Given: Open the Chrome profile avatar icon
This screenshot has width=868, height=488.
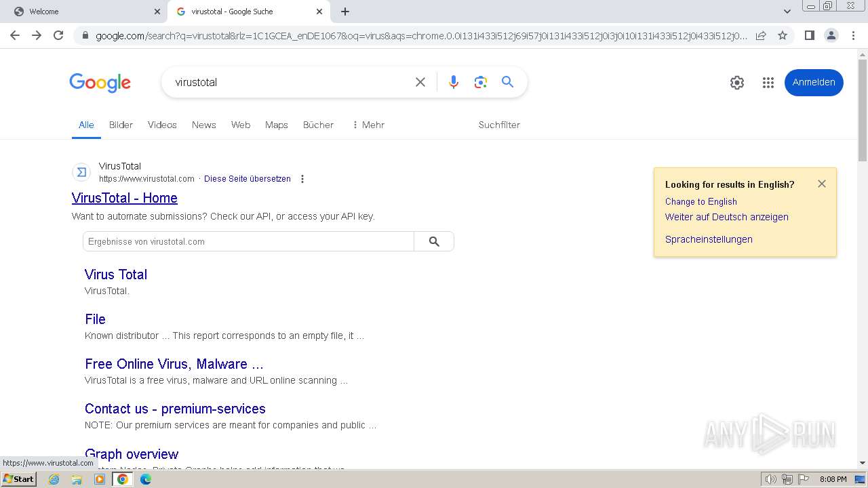Looking at the screenshot, I should point(831,35).
